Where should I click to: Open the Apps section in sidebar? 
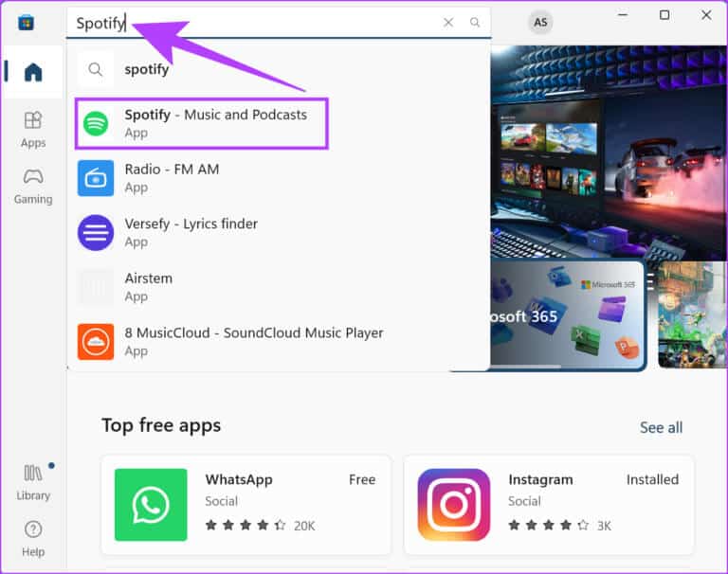coord(33,130)
